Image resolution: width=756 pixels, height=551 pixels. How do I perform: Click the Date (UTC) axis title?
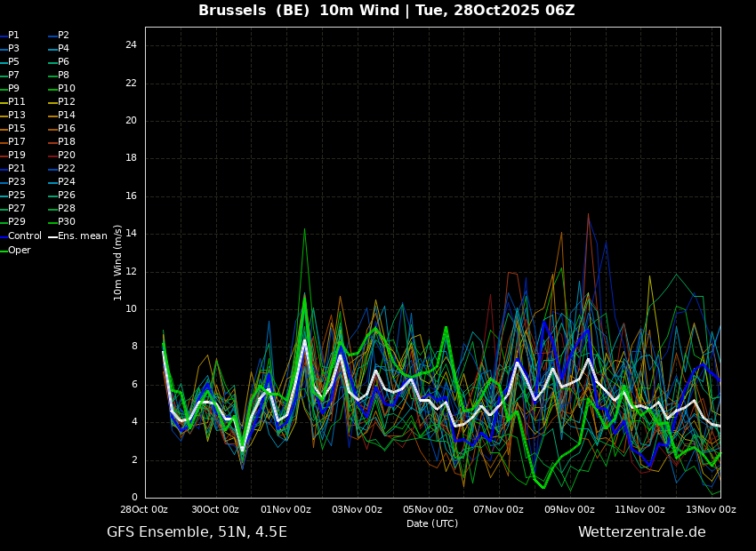click(432, 523)
